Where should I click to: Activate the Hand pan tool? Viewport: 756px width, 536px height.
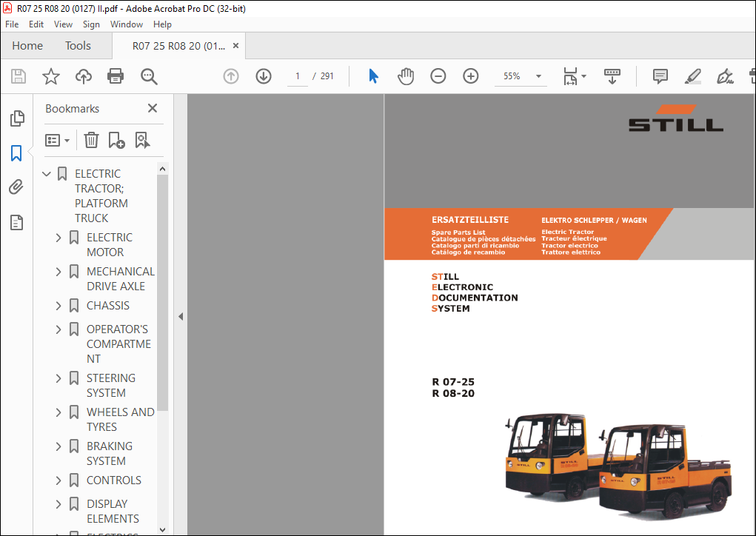click(x=406, y=76)
